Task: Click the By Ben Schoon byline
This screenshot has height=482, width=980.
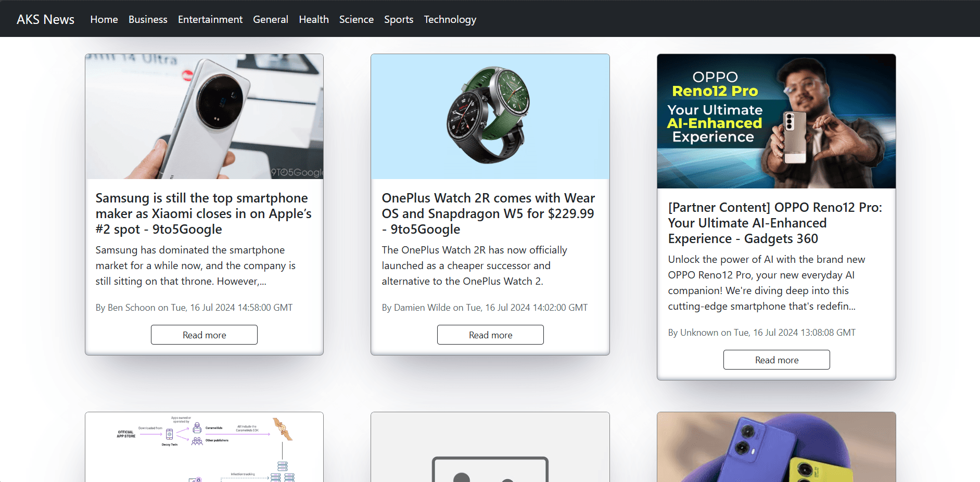Action: (194, 308)
